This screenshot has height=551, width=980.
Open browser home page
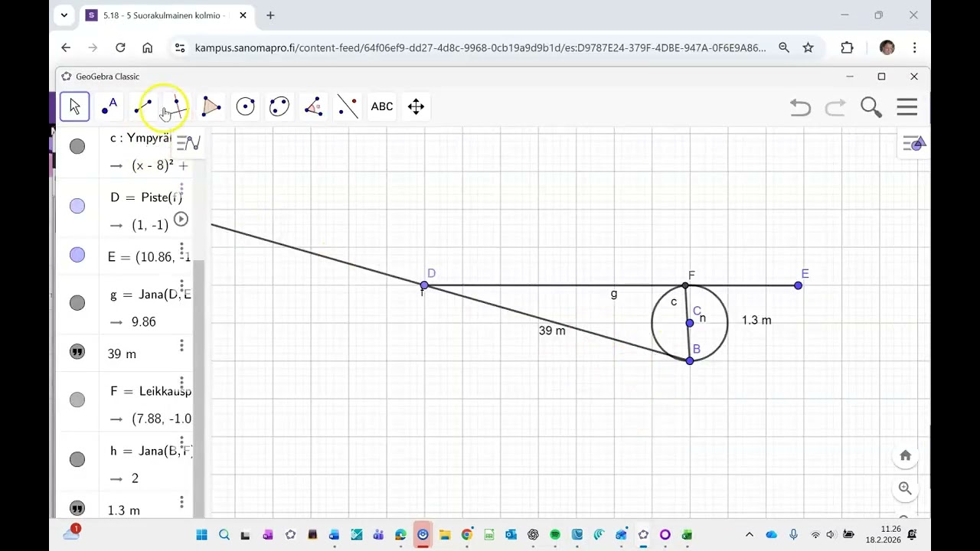pos(147,47)
